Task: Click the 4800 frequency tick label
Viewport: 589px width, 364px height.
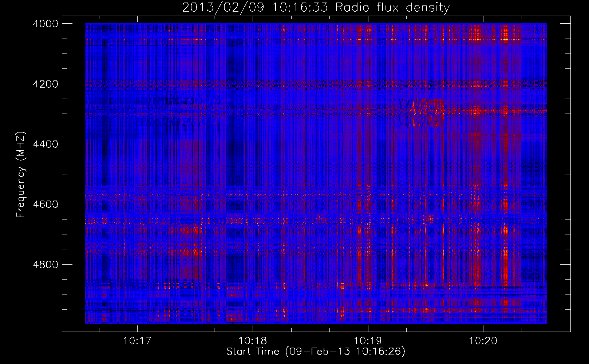Action: pyautogui.click(x=46, y=264)
